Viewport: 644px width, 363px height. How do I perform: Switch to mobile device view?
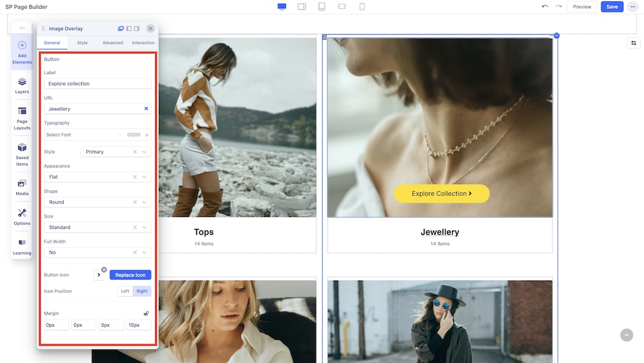362,6
